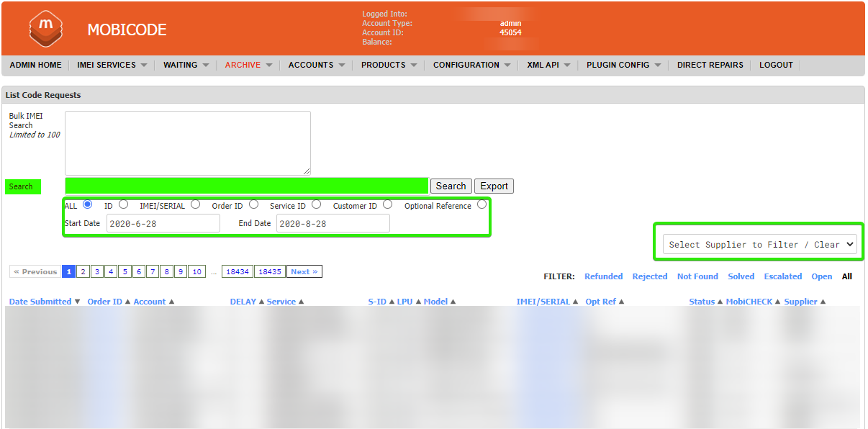
Task: Filter results by Rejected
Action: point(650,276)
